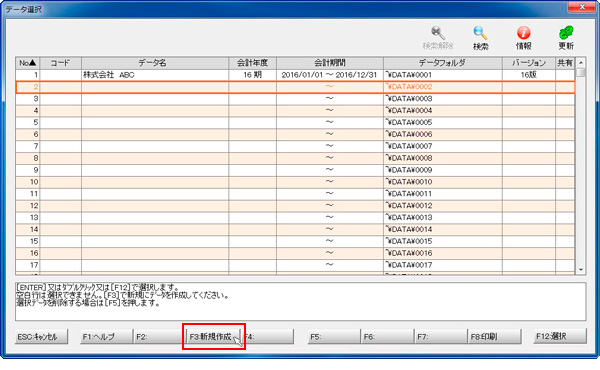Click the ESC:キャンセル button
Screen dimensions: 600x370
41,337
